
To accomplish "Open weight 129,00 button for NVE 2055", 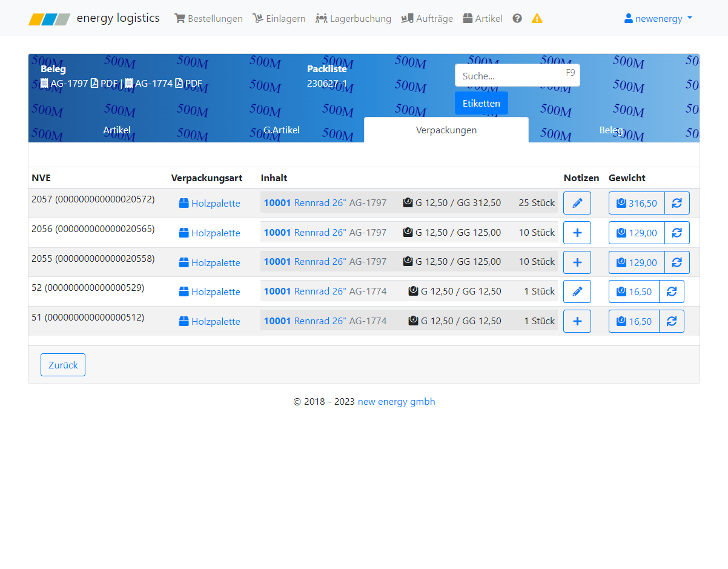I will [637, 262].
